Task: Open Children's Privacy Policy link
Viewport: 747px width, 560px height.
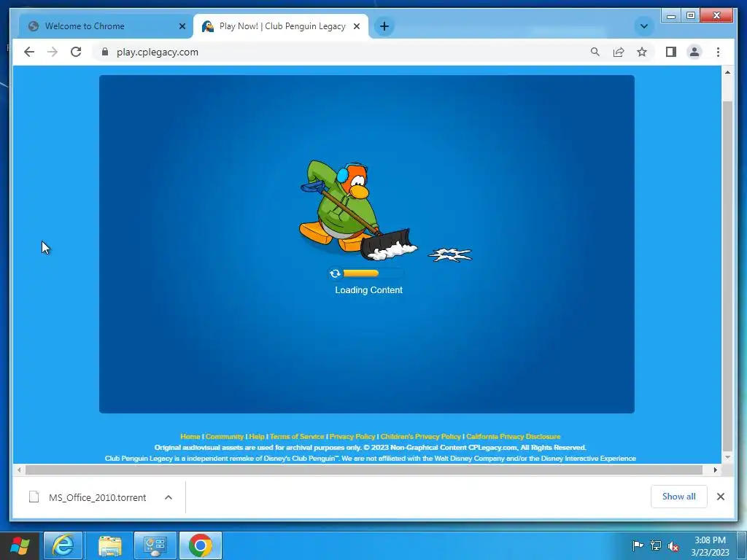Action: point(421,436)
